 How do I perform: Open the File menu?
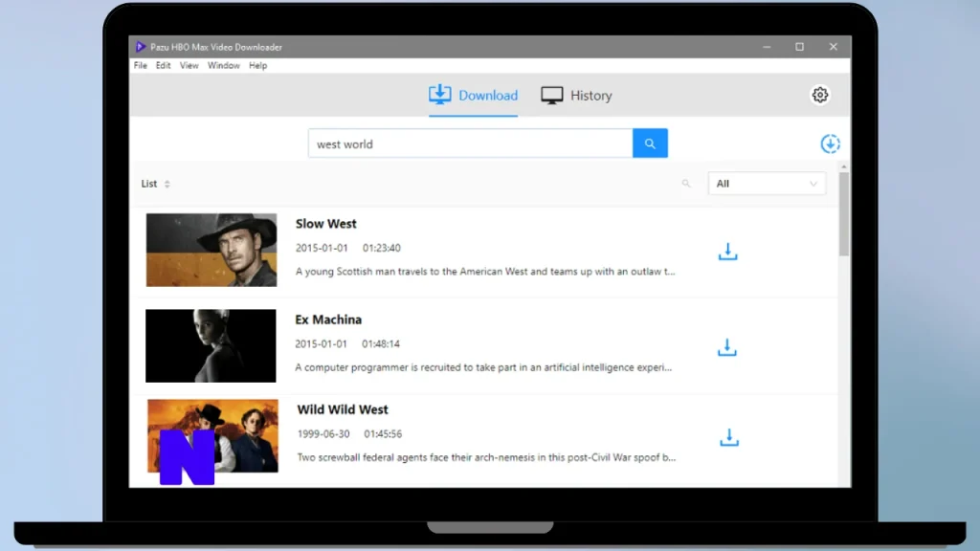[x=140, y=66]
